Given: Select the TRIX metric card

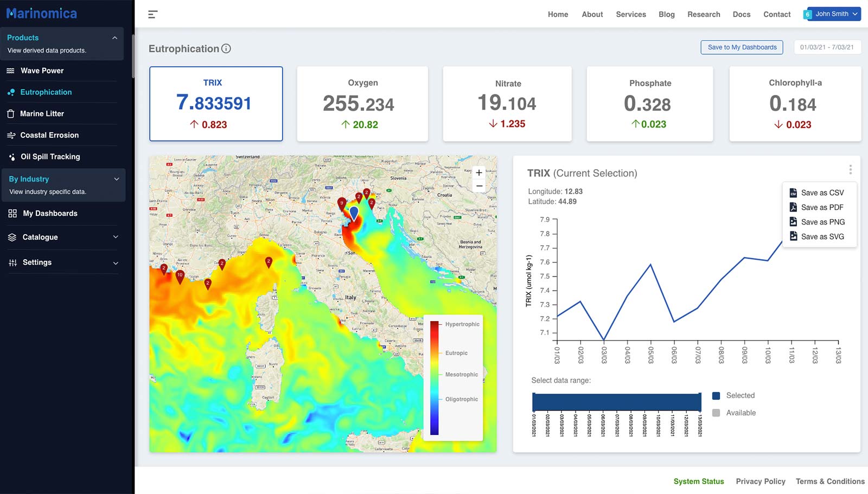Looking at the screenshot, I should click(x=216, y=104).
